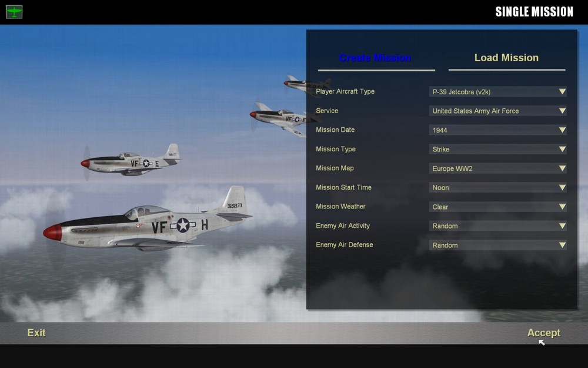Click the P-39 Jetcobra (v2k) value
Viewport: 588px width, 368px height.
click(461, 92)
